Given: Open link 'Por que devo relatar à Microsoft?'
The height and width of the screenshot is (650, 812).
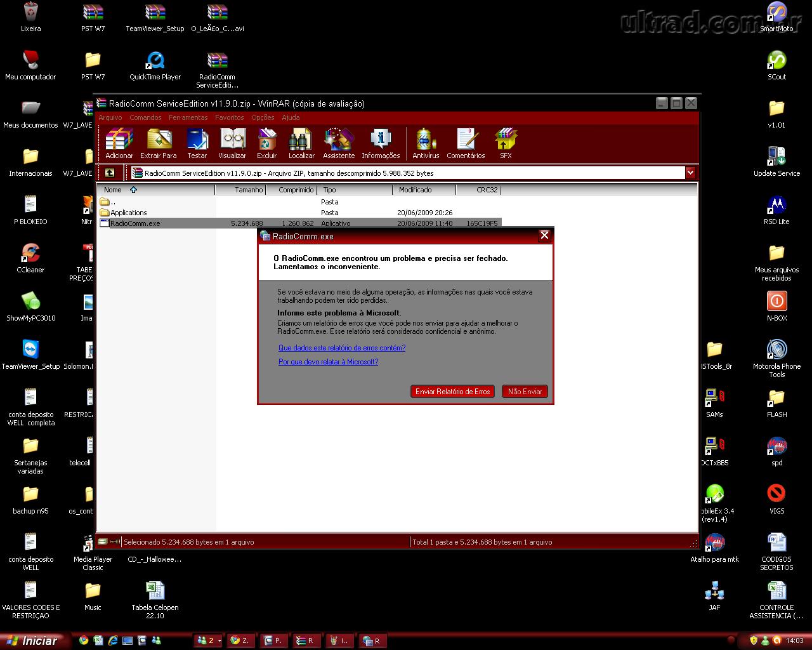Looking at the screenshot, I should pos(328,362).
